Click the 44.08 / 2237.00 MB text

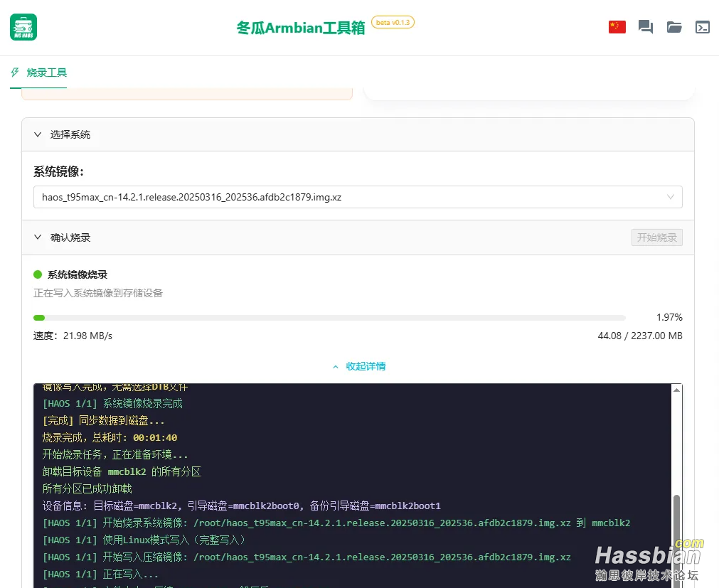[639, 336]
